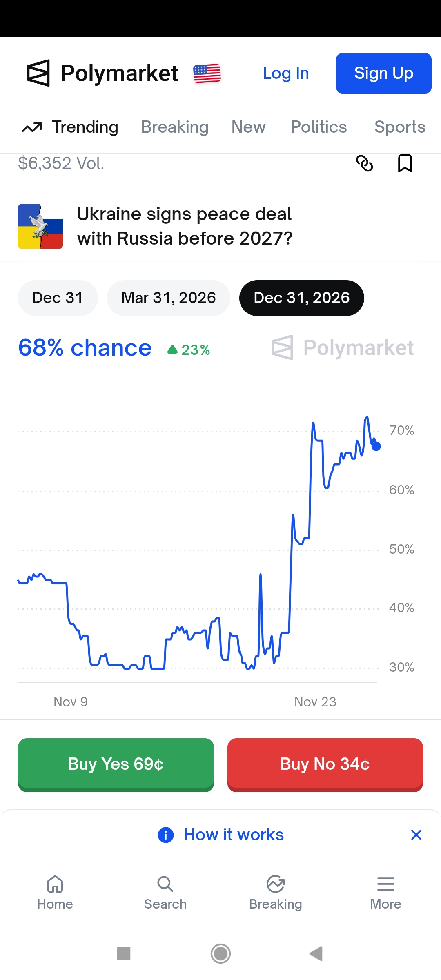Tap the Ukraine-Russia market thumbnail image
The image size is (441, 980).
click(x=40, y=226)
